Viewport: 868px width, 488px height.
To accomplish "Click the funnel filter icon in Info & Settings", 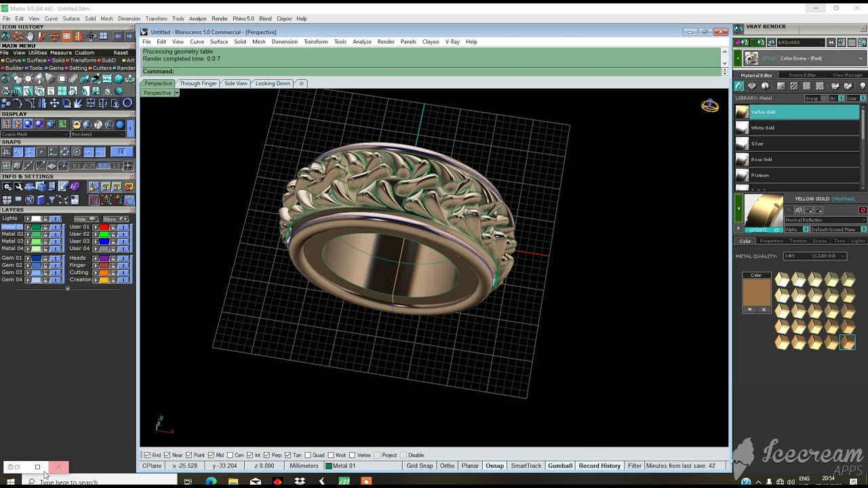I will 52,199.
